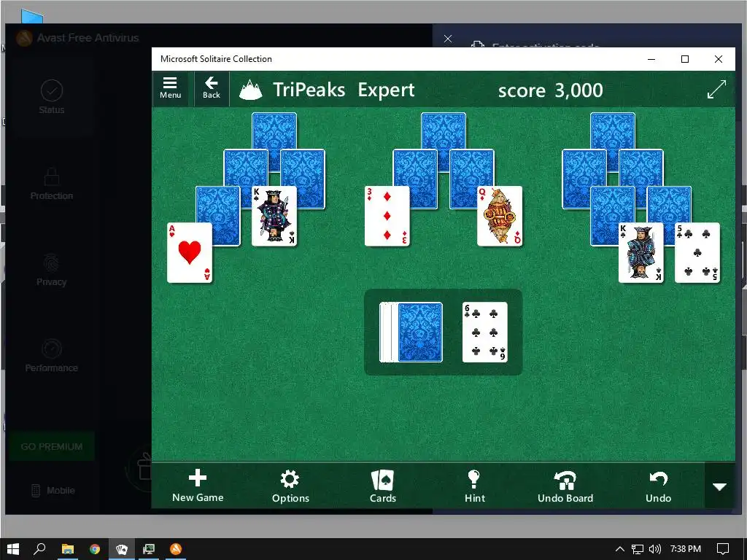Play the 5 of clubs card
This screenshot has width=747, height=560.
pyautogui.click(x=697, y=252)
